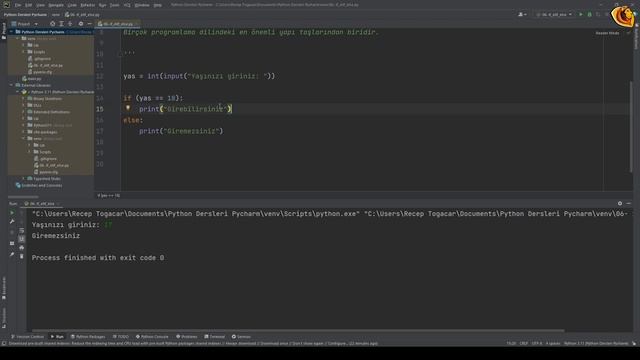The width and height of the screenshot is (640, 360).
Task: Hide the Run panel with the minus icon
Action: 629,203
